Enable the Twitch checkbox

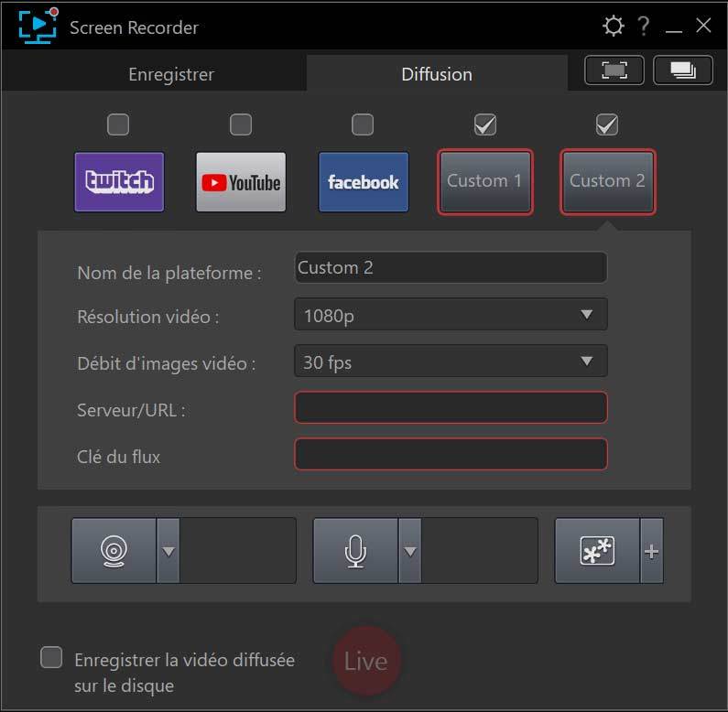(x=118, y=124)
